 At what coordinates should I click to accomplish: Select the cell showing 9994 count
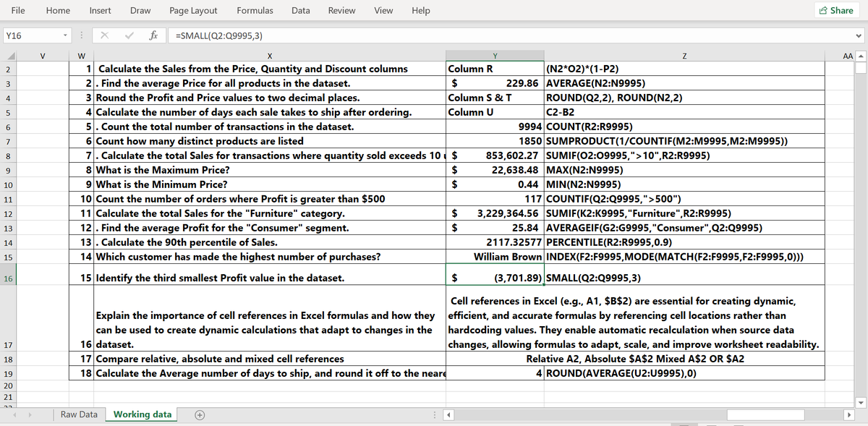pos(495,127)
